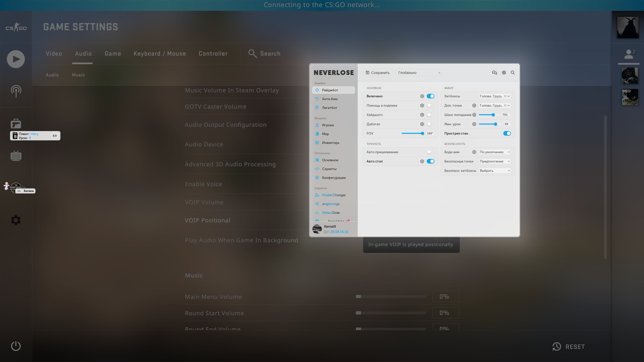Click the Сохранить button
The width and height of the screenshot is (644, 362).
point(378,73)
